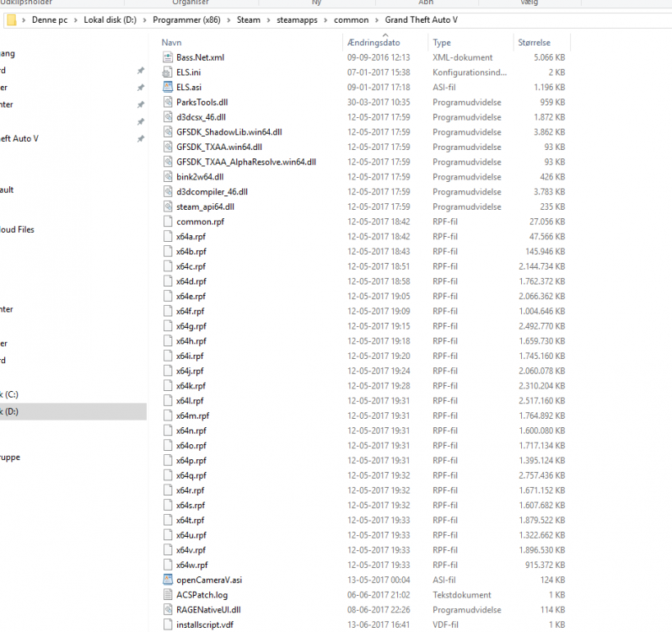Click the x64e.rpf file icon
The height and width of the screenshot is (632, 672).
[168, 297]
